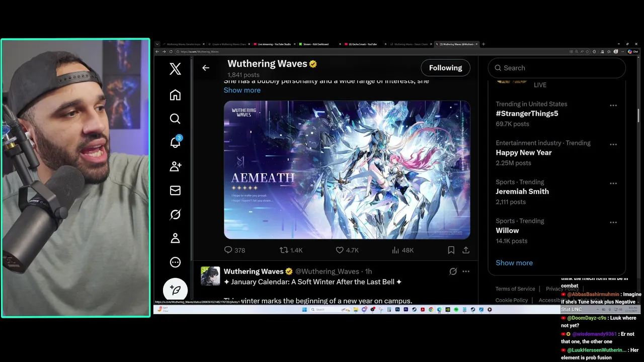This screenshot has width=644, height=362.
Task: Reply to Aemeath post (378)
Action: (x=234, y=250)
